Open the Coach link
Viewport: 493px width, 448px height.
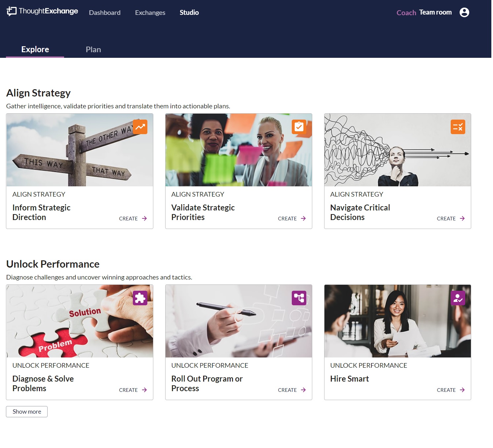pos(406,13)
